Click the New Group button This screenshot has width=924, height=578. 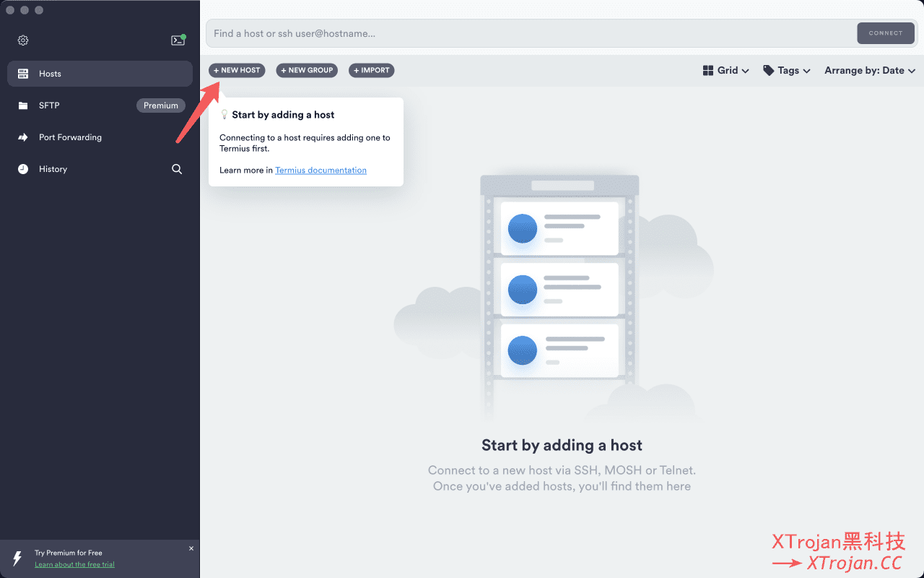click(307, 70)
